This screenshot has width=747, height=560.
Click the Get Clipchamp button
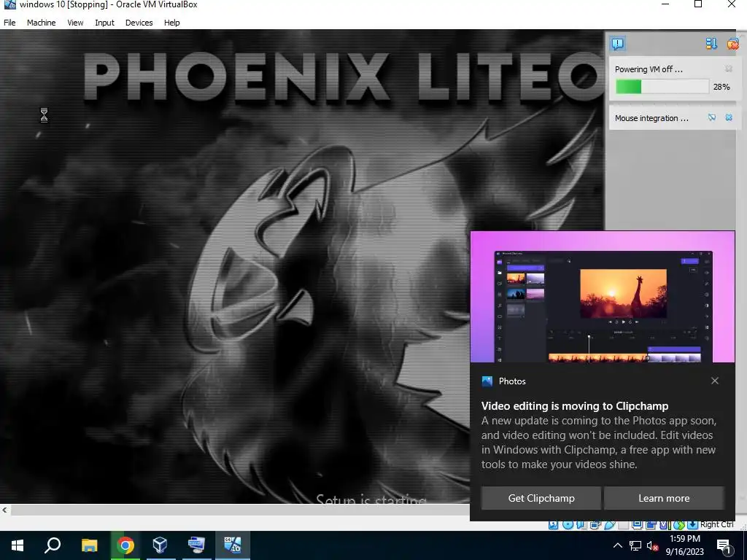[x=541, y=498]
